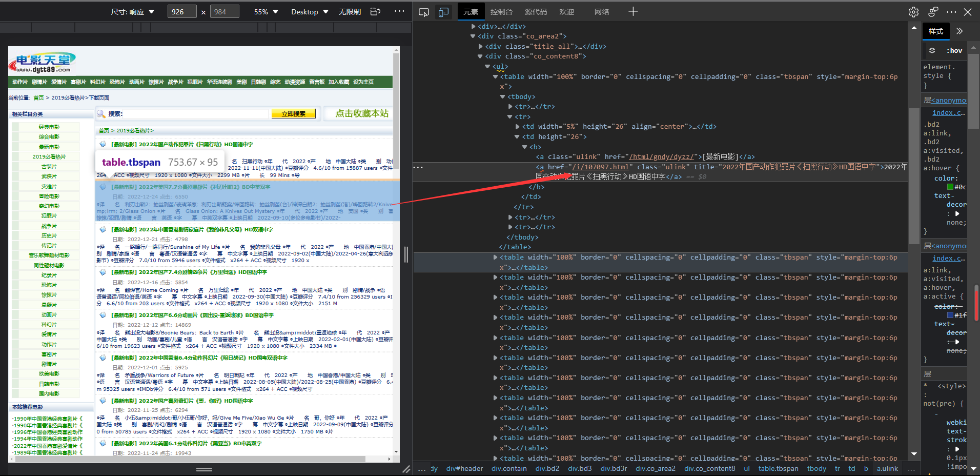The height and width of the screenshot is (476, 980).
Task: Click left breadcrumb overflow ellipsis
Action: 421,469
